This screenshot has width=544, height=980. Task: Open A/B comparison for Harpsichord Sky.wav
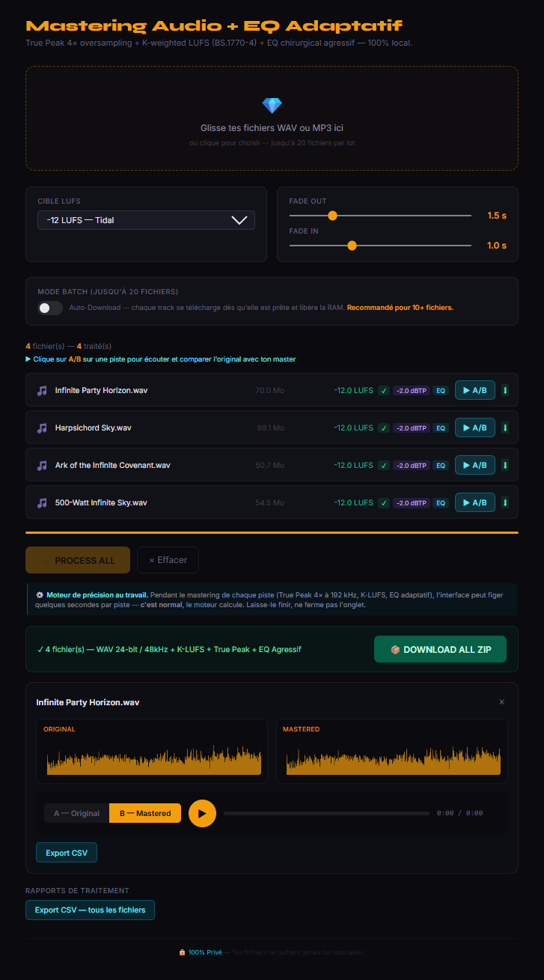point(475,427)
